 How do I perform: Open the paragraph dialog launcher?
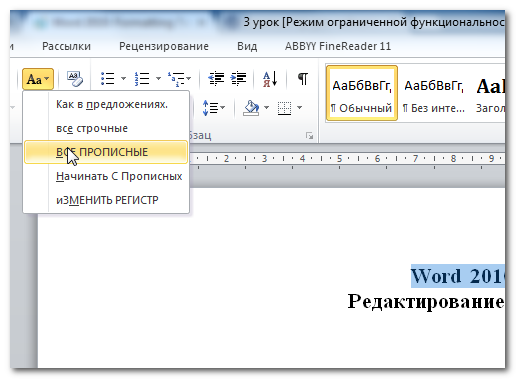pos(310,136)
